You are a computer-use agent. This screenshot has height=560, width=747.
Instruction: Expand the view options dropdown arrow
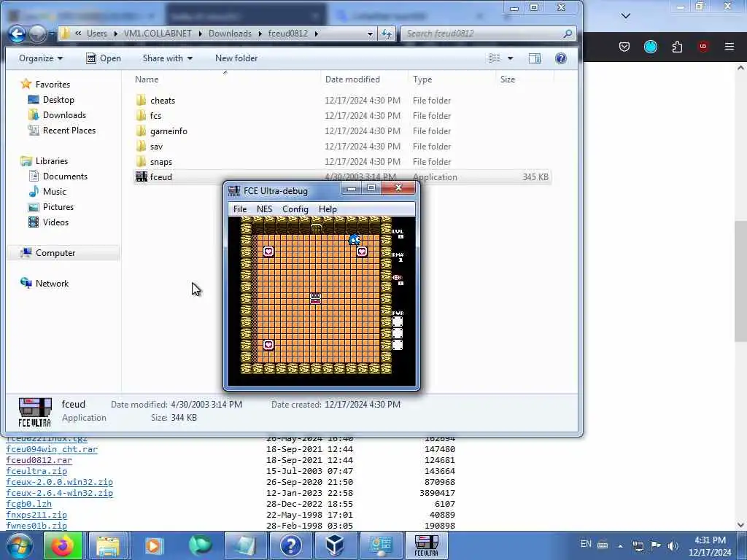point(510,58)
